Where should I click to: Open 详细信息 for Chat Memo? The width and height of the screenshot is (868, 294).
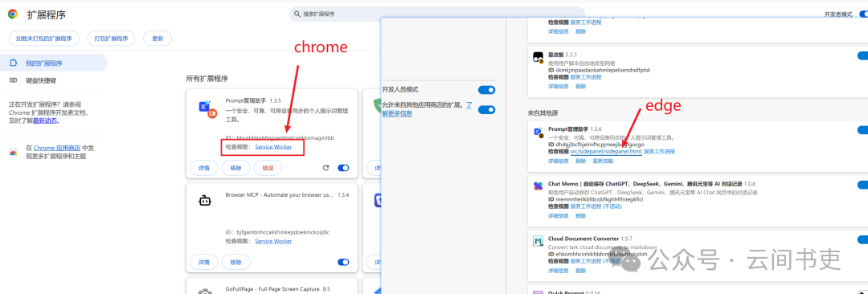(x=559, y=216)
